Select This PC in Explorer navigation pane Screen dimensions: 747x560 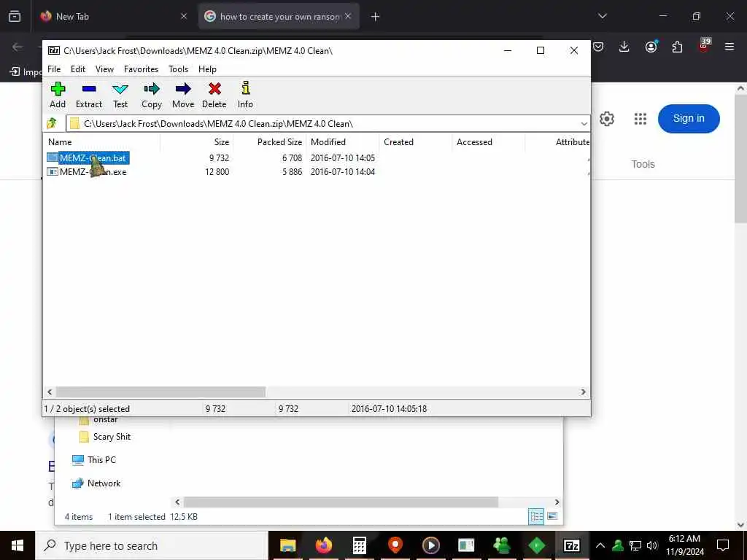[x=94, y=460]
